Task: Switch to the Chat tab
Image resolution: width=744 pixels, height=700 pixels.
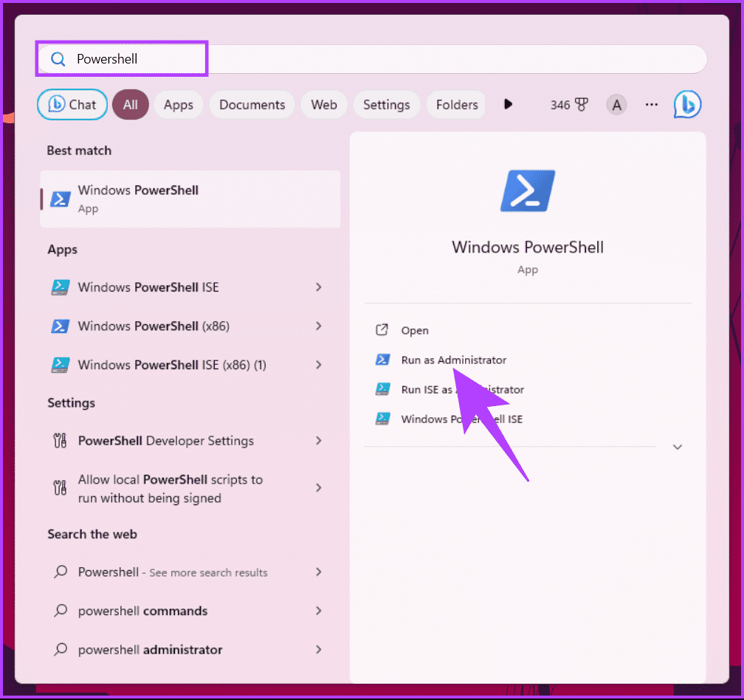Action: click(72, 104)
